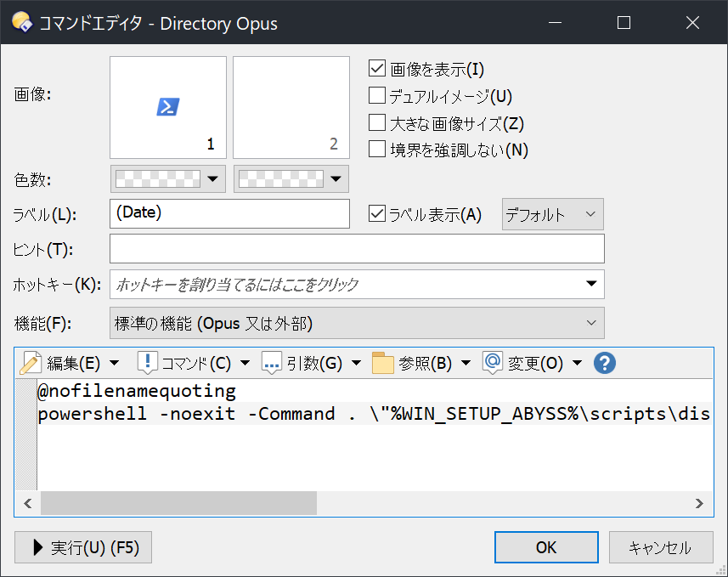Uncheck the ラベル表示(A) checkbox

click(377, 214)
